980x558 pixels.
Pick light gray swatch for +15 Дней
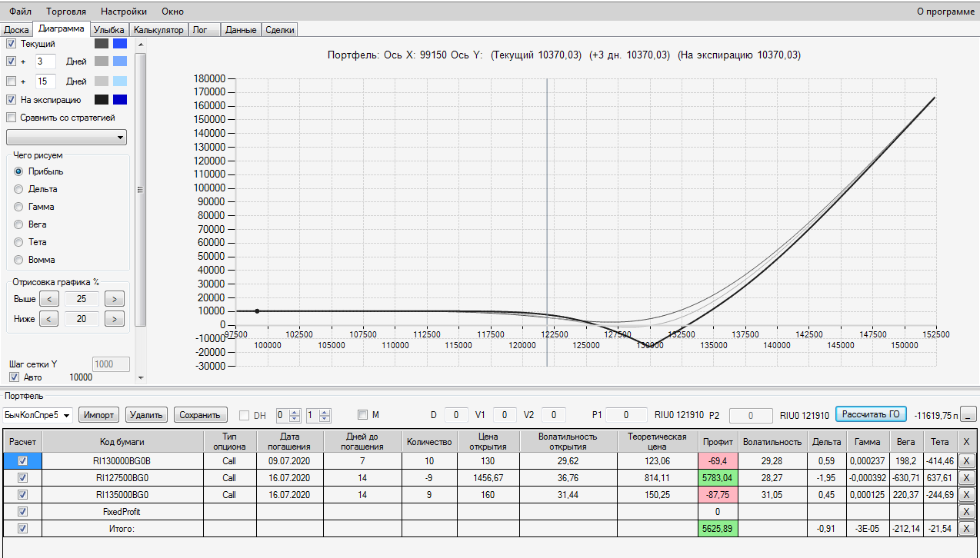[102, 81]
